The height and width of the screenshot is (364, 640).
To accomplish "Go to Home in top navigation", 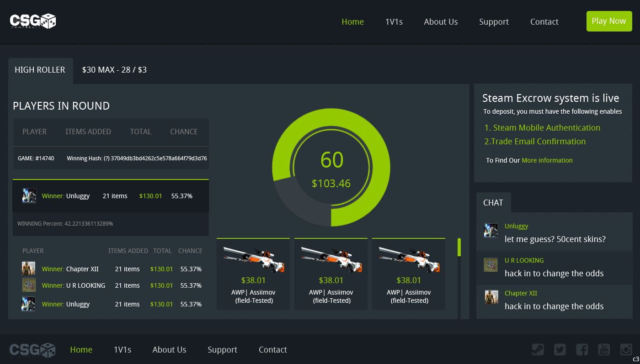I will [x=353, y=22].
